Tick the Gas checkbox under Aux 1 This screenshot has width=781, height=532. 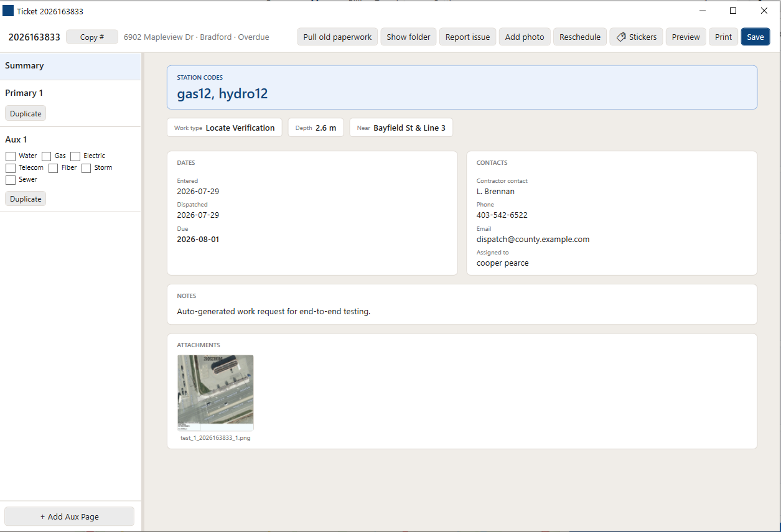(47, 156)
